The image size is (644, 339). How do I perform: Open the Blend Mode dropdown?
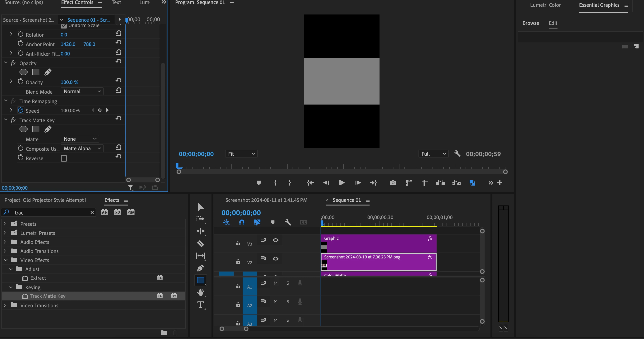82,91
